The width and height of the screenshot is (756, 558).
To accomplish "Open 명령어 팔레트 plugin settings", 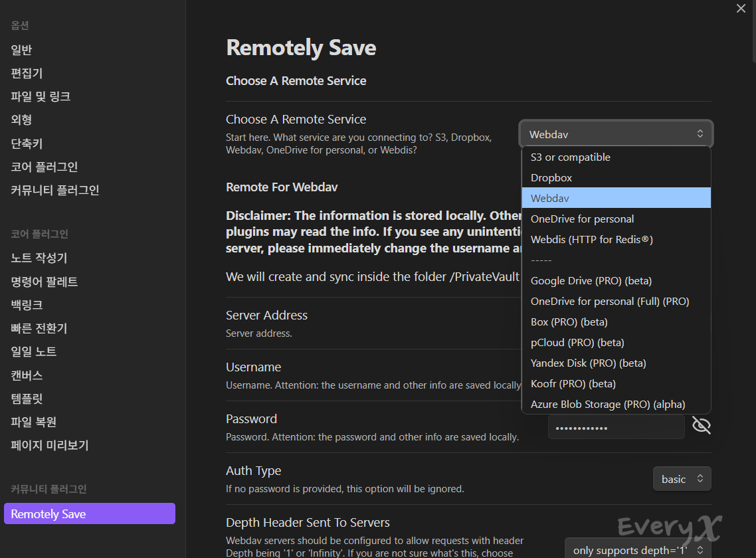I will (x=45, y=282).
